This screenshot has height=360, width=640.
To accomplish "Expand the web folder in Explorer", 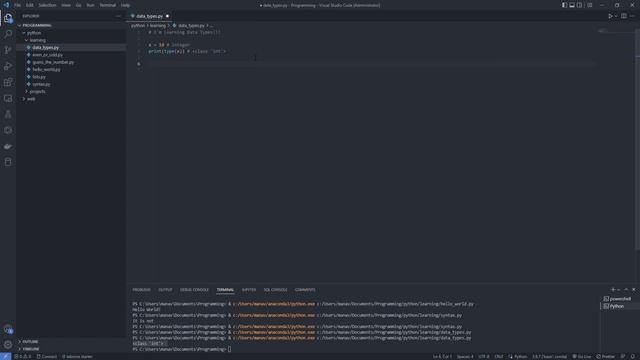I will click(x=71, y=99).
